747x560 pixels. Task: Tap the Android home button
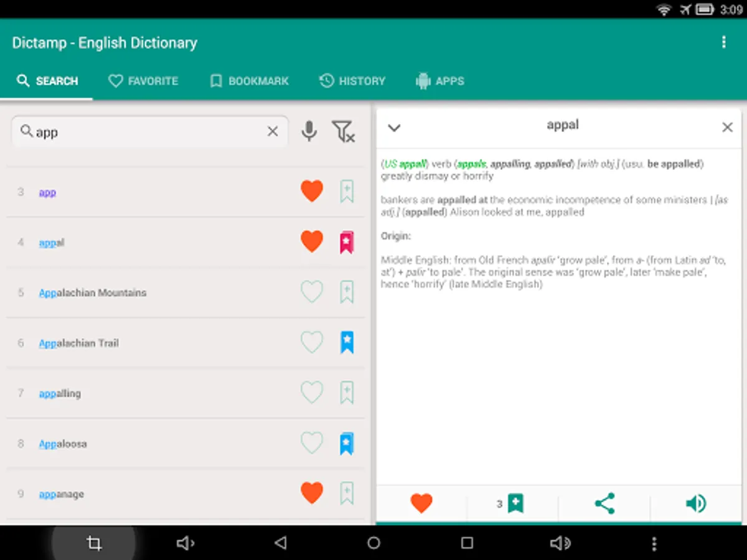(374, 543)
